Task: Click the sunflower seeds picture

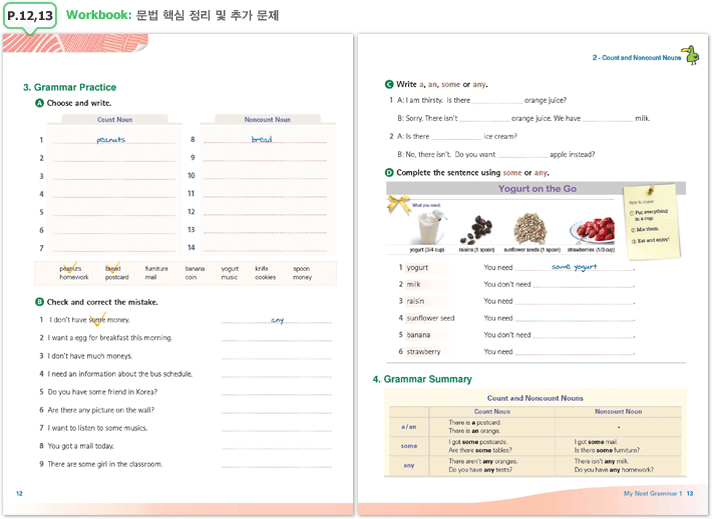Action: coord(530,229)
